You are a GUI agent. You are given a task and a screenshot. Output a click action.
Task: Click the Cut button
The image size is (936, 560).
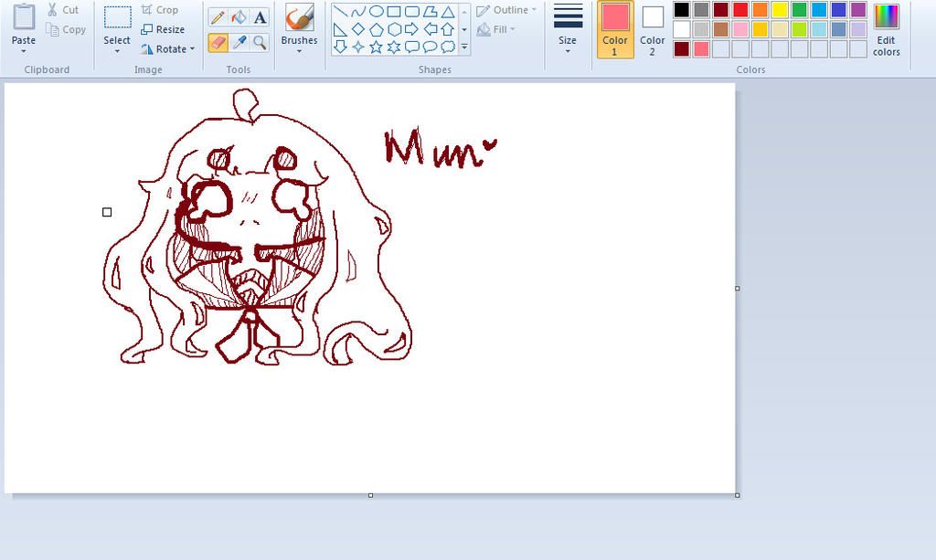[63, 9]
